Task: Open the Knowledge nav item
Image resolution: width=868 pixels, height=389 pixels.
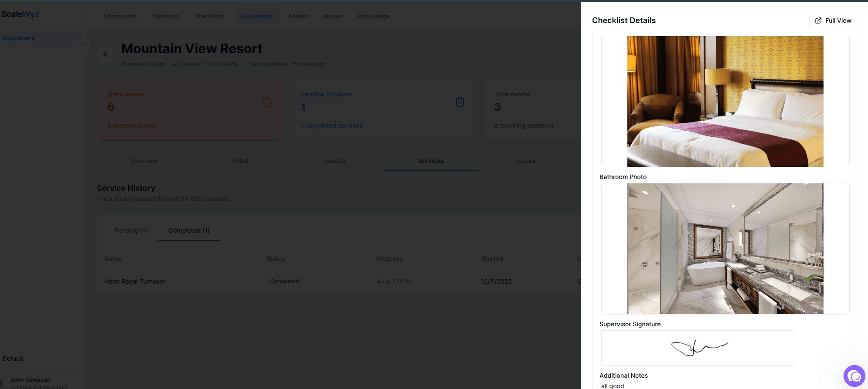Action: 374,16
